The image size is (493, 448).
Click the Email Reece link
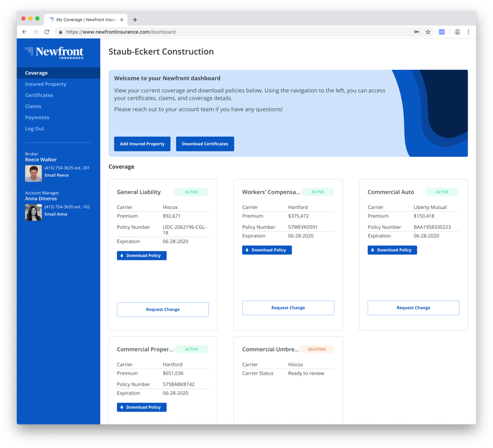(57, 175)
